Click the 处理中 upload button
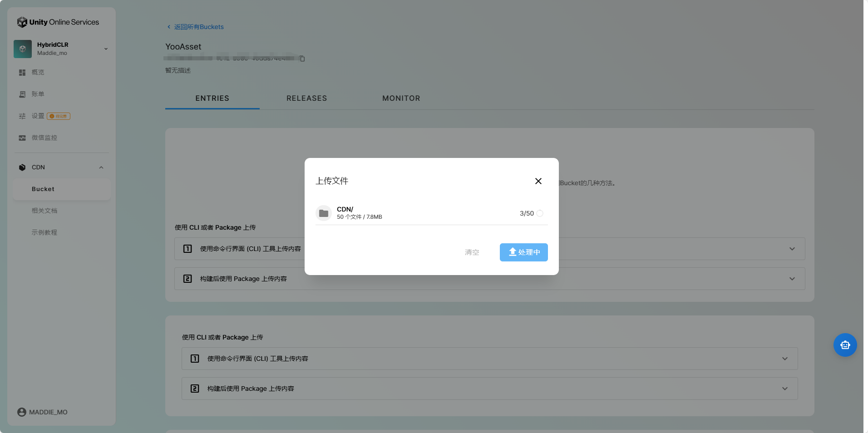 tap(524, 252)
